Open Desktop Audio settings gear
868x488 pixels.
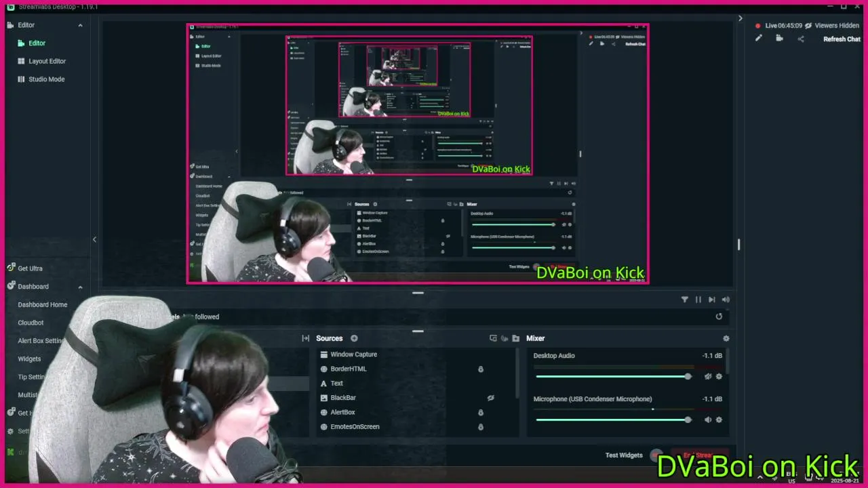tap(719, 376)
